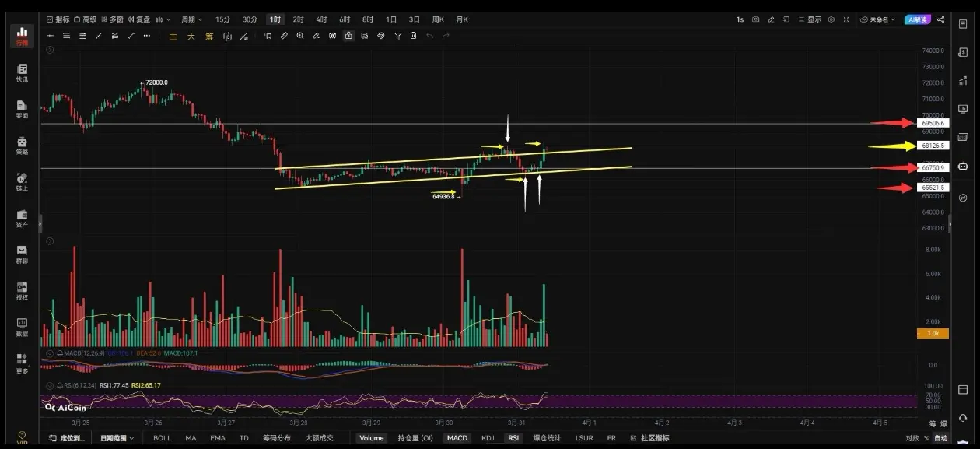Click the screenshot camera icon

[755, 19]
